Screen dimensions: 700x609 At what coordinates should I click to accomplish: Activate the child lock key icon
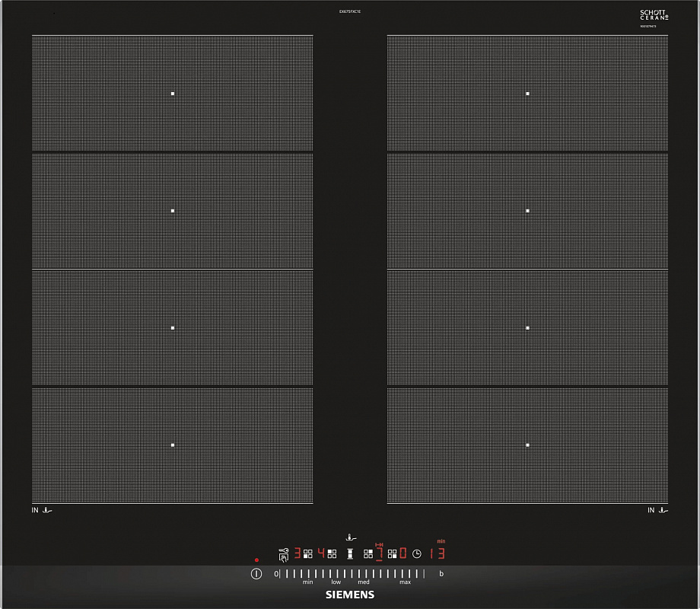click(x=283, y=550)
